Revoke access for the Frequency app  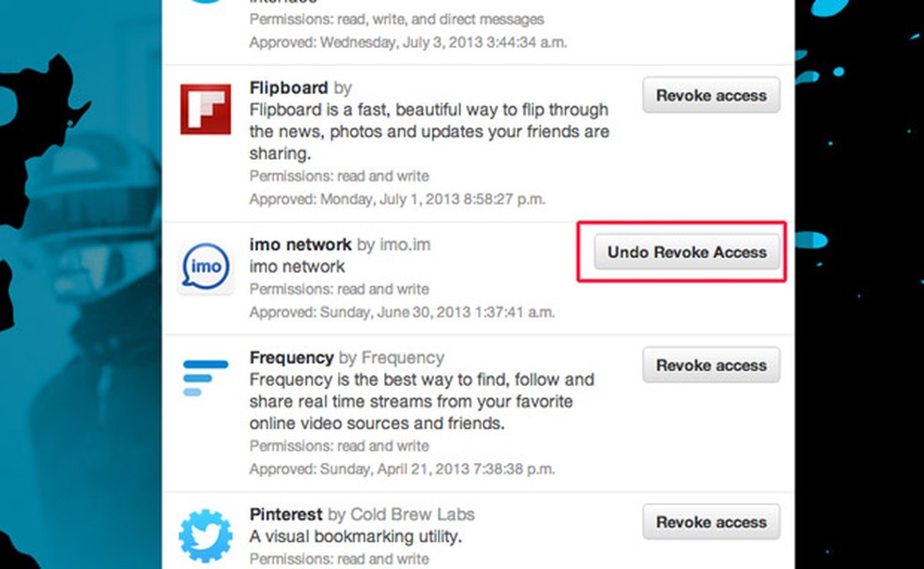coord(711,365)
